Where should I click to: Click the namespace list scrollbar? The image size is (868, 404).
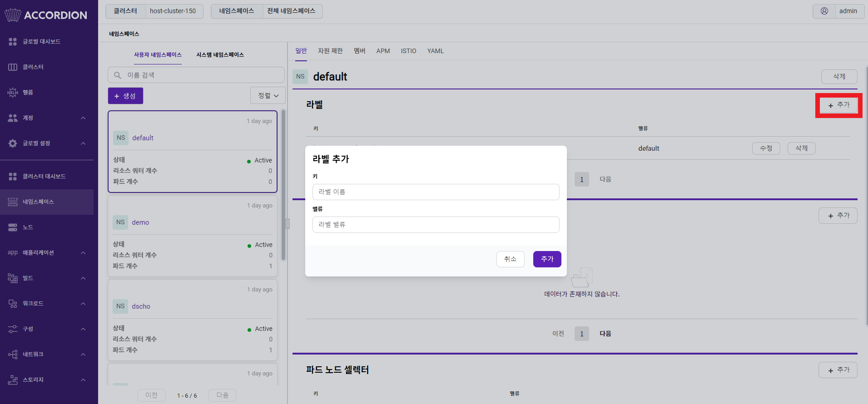coord(283,185)
